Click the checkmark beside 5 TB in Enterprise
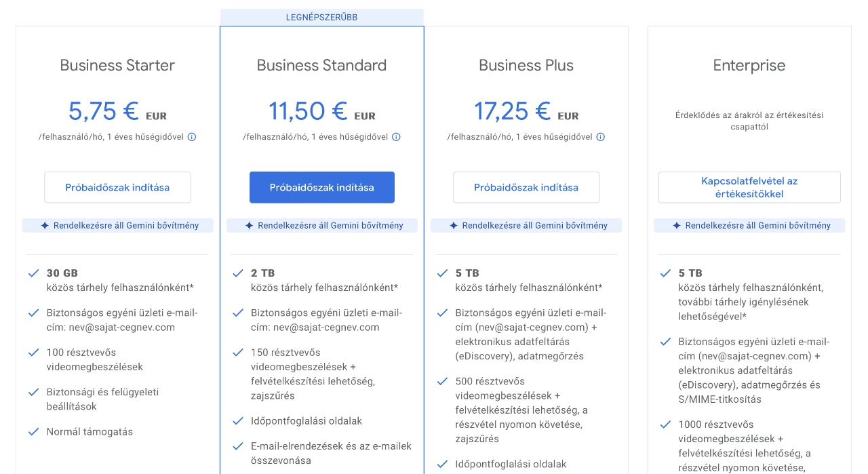The width and height of the screenshot is (868, 474). pyautogui.click(x=665, y=273)
